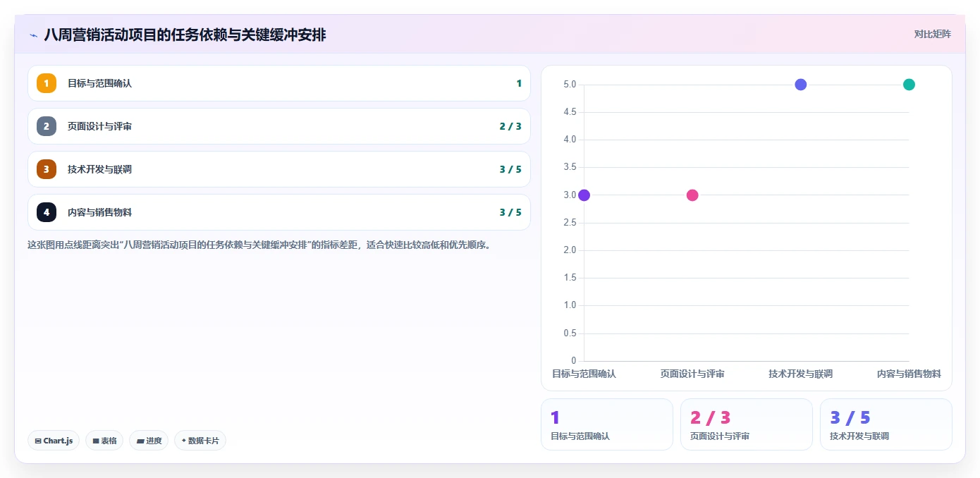Click the 数据卡片 tag chip
Screen dimensions: 980x478
[x=200, y=441]
